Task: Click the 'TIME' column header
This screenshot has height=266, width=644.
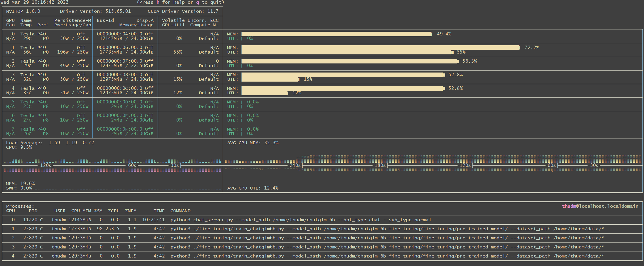Action: [159, 211]
